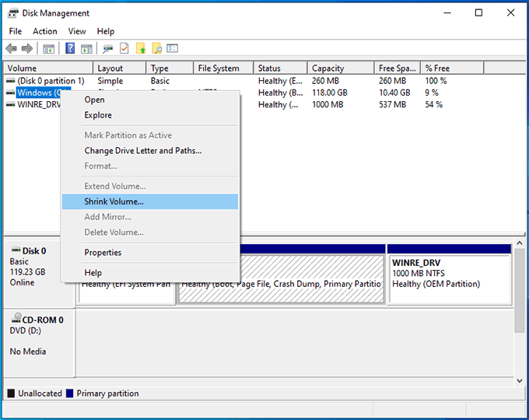Click the checkmark properties toolbar icon
Image resolution: width=529 pixels, height=420 pixels.
point(124,49)
